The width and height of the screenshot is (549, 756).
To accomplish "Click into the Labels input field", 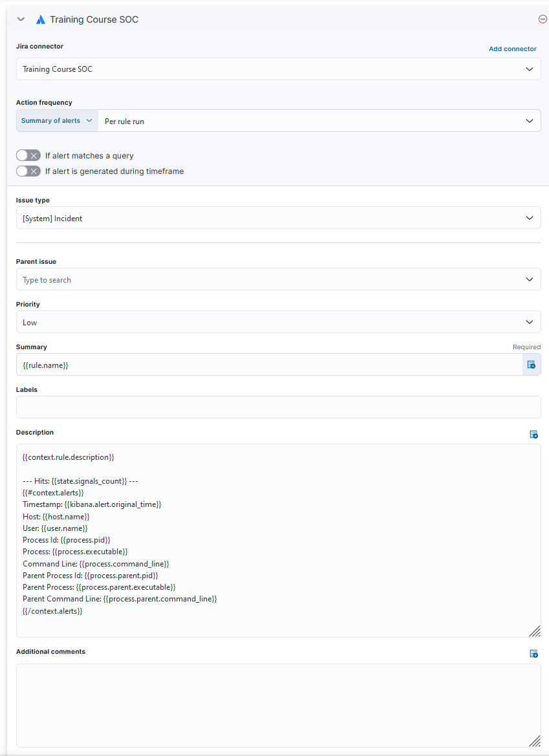I will [278, 407].
